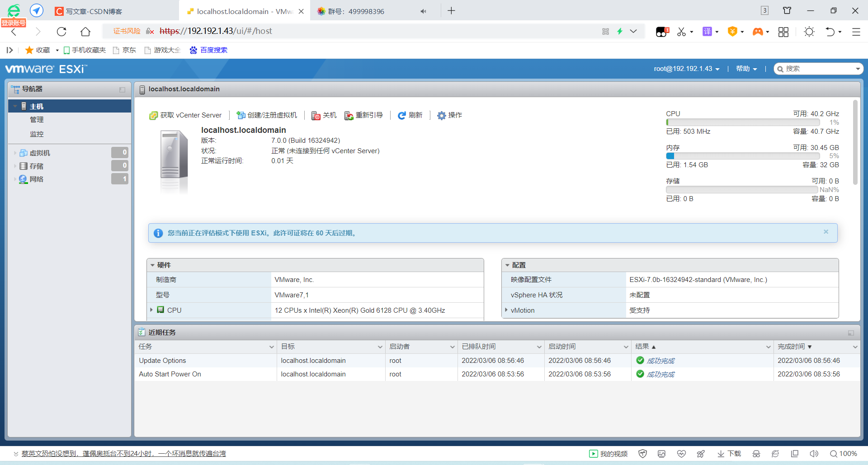Open root@192.192.1.43 user dropdown
This screenshot has height=465, width=868.
coord(686,69)
